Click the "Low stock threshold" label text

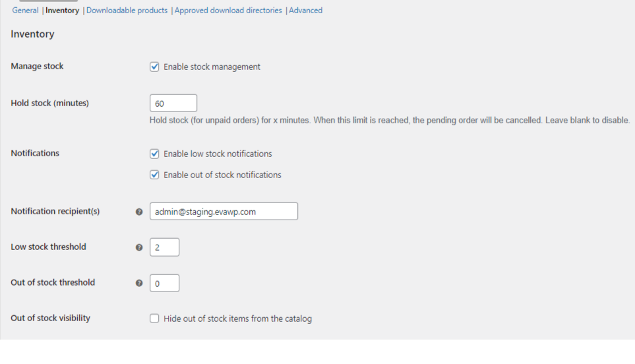pos(49,247)
